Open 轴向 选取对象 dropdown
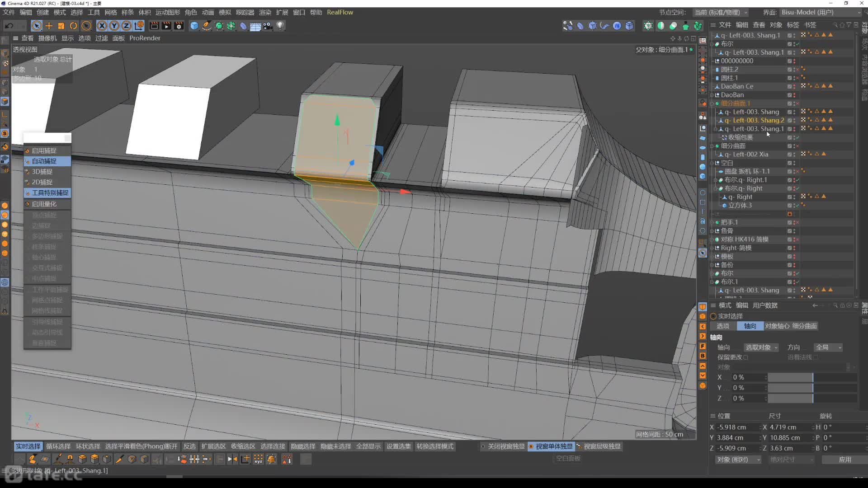 pyautogui.click(x=761, y=347)
